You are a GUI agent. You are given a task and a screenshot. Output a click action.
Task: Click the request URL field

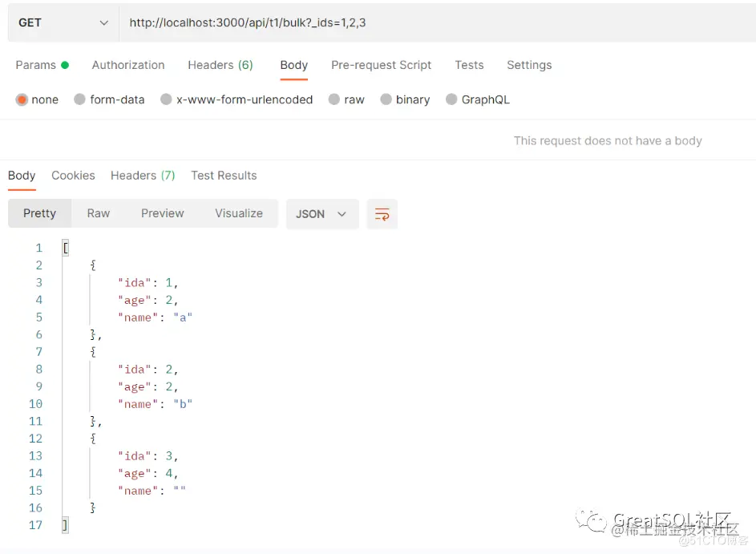437,22
